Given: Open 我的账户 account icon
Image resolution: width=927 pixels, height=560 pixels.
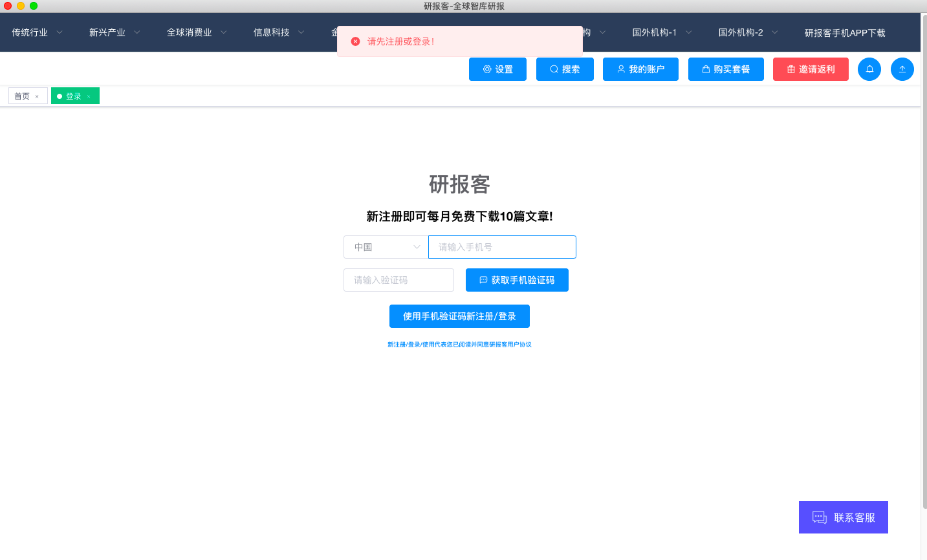Looking at the screenshot, I should 621,69.
